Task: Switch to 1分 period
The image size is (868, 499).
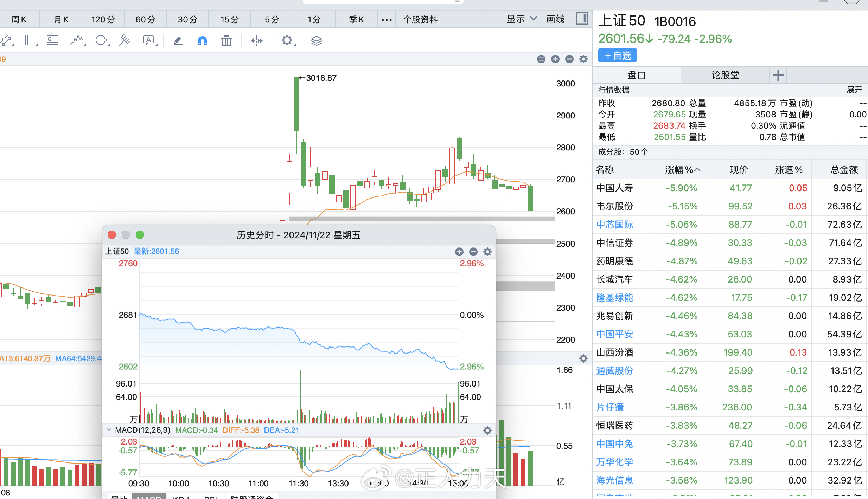Action: 314,19
